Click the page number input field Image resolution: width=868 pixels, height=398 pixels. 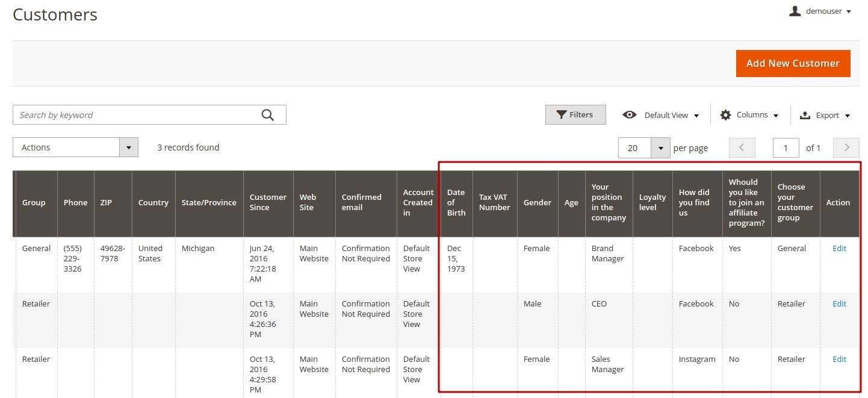(x=786, y=148)
